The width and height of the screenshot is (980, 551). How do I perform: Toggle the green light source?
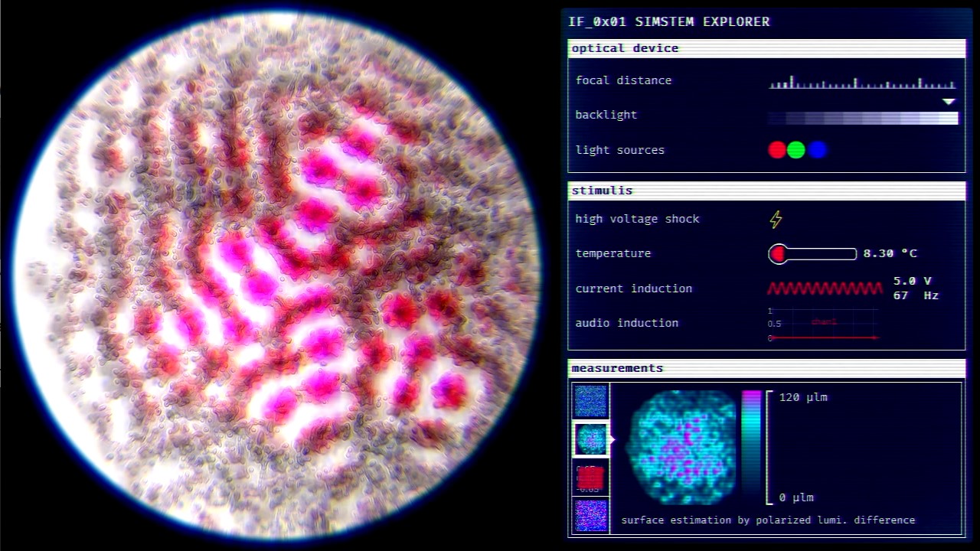pos(796,150)
